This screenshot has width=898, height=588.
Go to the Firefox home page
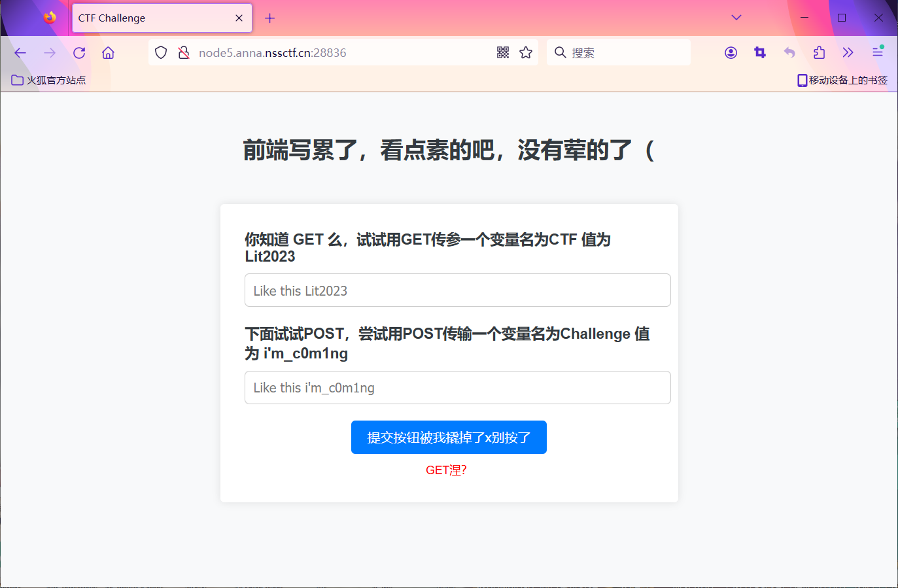[x=108, y=53]
